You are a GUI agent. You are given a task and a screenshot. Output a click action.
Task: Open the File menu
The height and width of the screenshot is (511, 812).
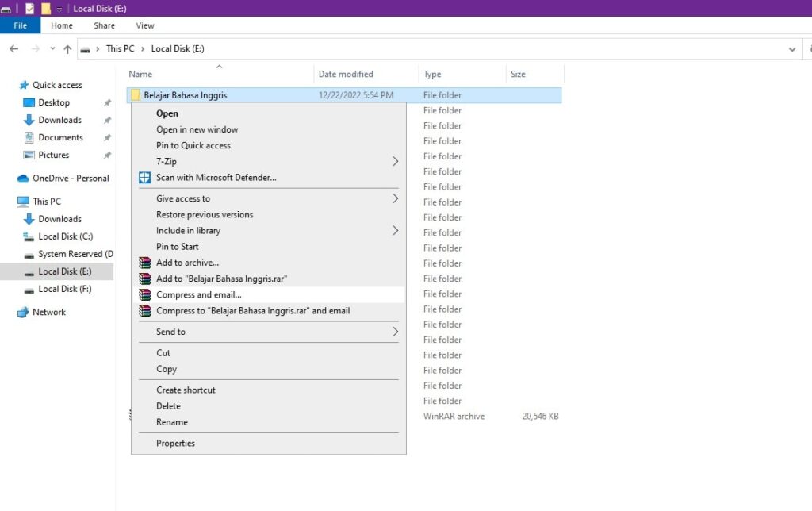pos(20,25)
